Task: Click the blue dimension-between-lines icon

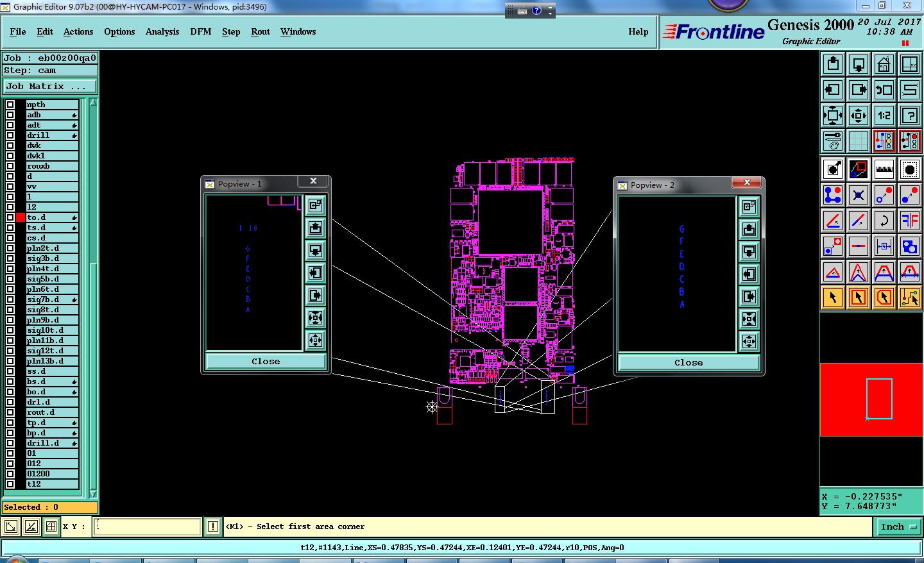Action: click(x=884, y=246)
